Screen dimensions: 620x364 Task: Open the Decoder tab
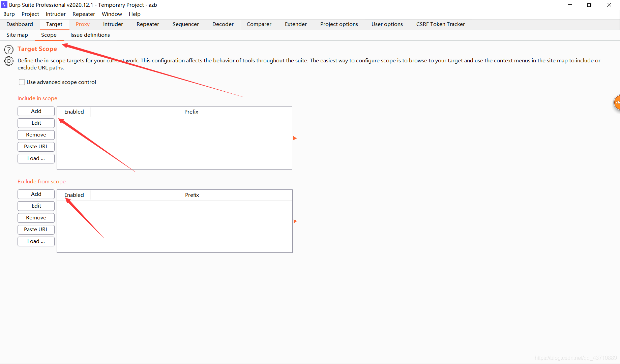click(x=223, y=24)
